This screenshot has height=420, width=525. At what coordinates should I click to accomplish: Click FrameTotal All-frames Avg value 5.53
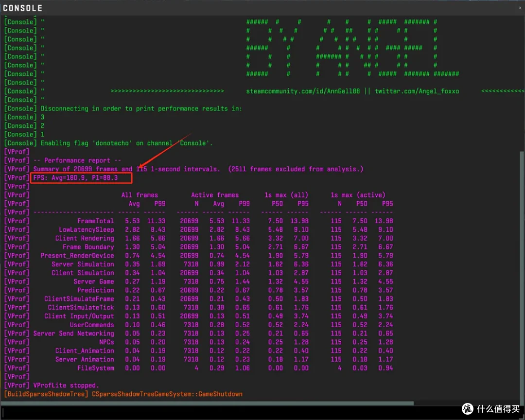tap(133, 221)
